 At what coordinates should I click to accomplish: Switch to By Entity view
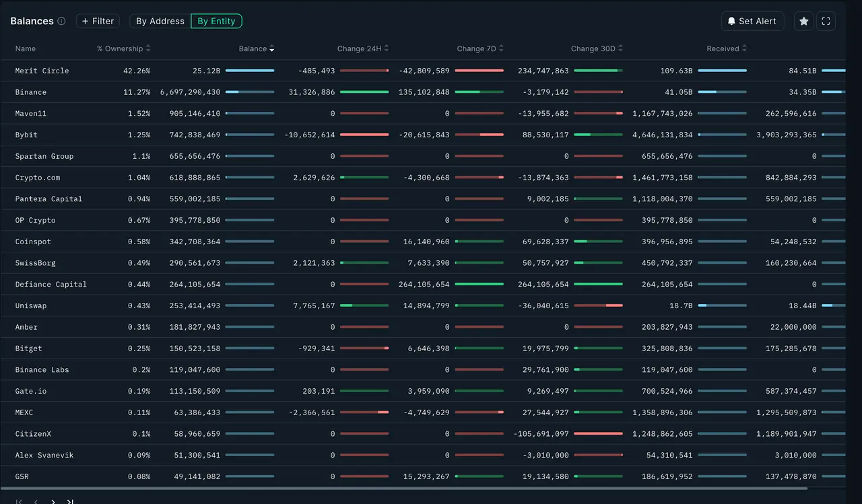coord(216,22)
